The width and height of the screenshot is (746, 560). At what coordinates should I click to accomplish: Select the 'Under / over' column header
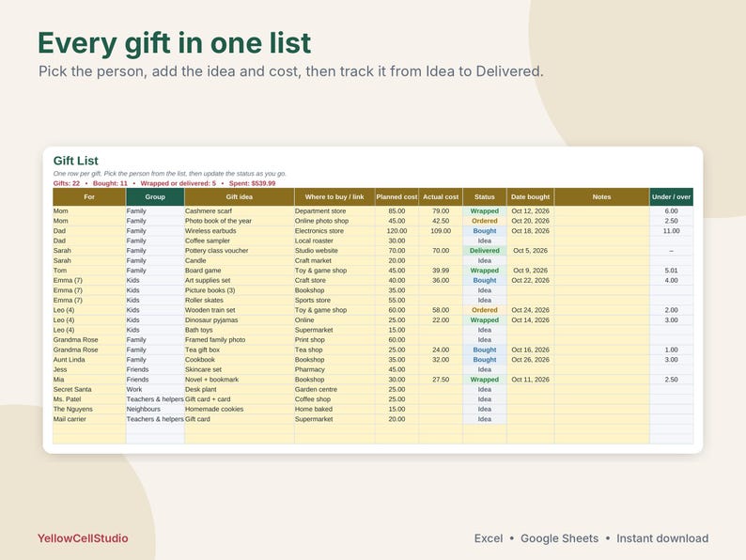pos(671,197)
